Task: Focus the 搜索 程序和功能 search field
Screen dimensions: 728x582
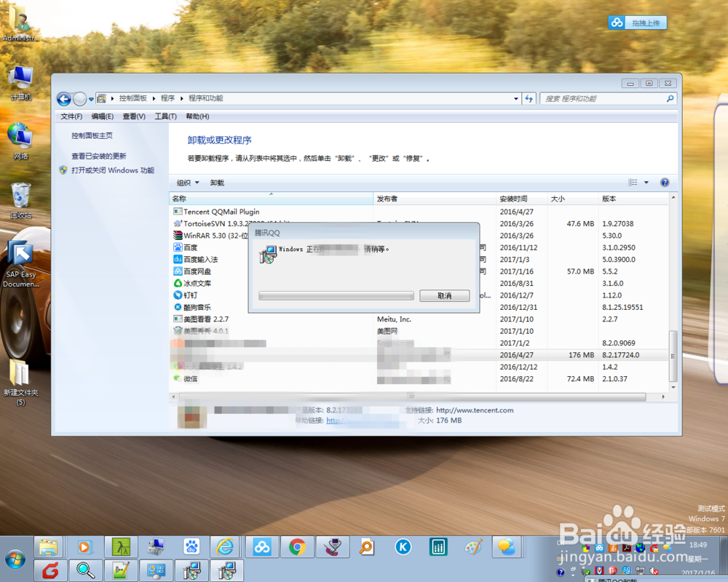Action: click(x=608, y=98)
